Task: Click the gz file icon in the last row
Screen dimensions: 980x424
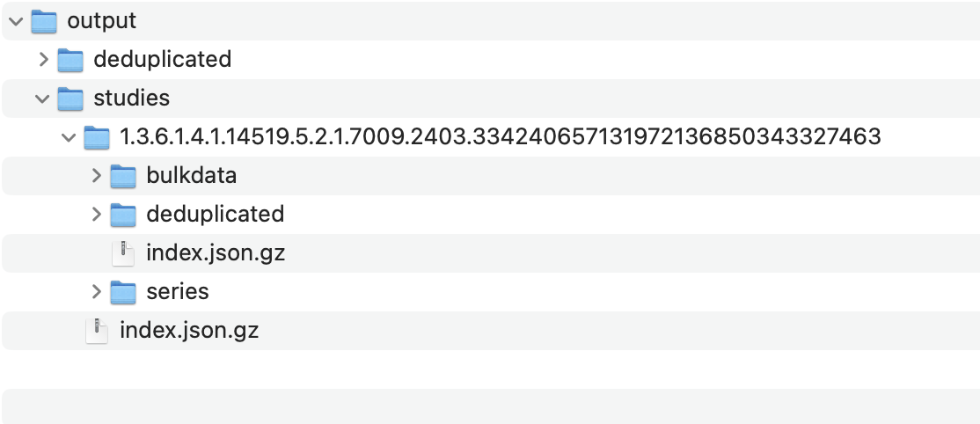Action: 96,331
